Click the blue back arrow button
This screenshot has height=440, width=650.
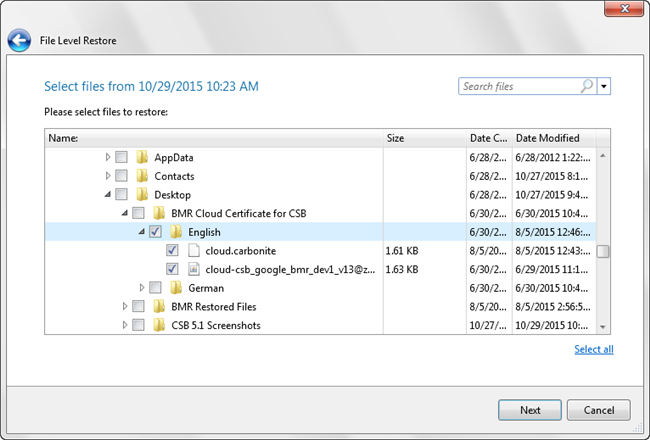pos(18,41)
